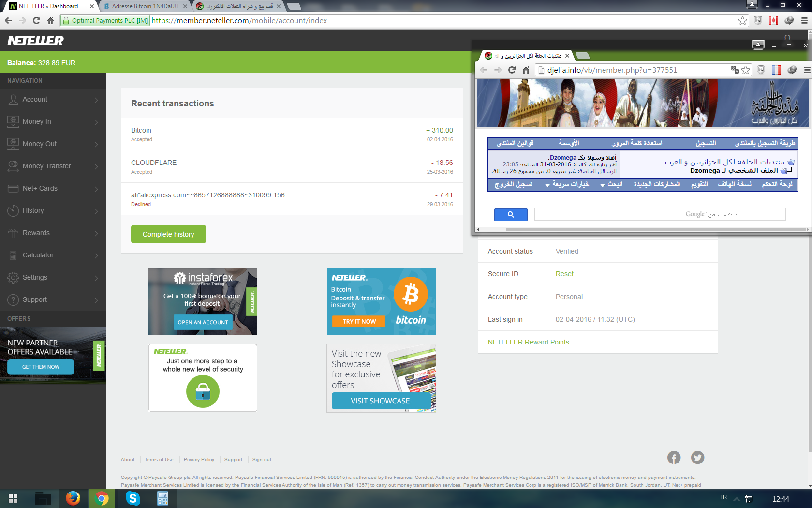Open the Terms of Use footer link
812x508 pixels.
[x=159, y=460]
